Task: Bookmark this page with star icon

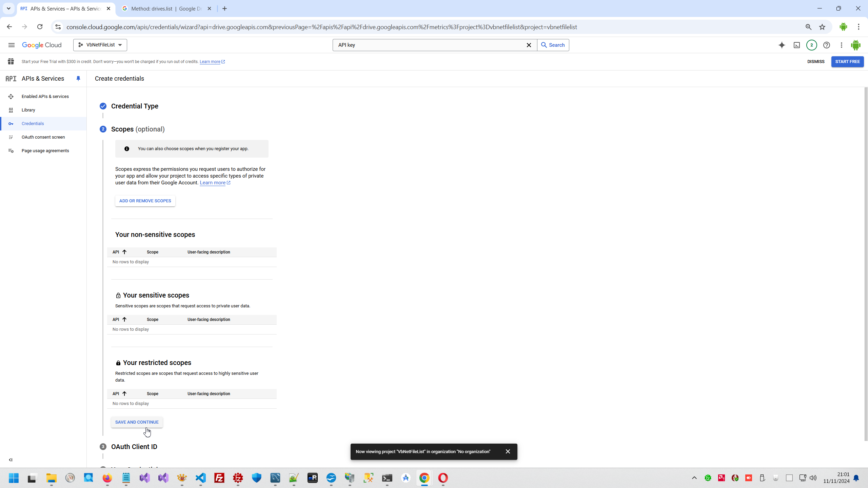Action: [x=822, y=27]
